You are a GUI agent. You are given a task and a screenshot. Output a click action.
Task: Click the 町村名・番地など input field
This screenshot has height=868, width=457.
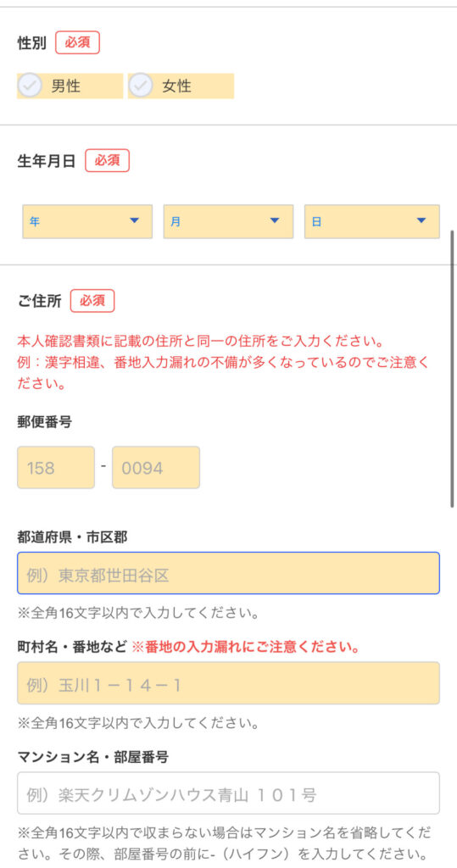[228, 683]
